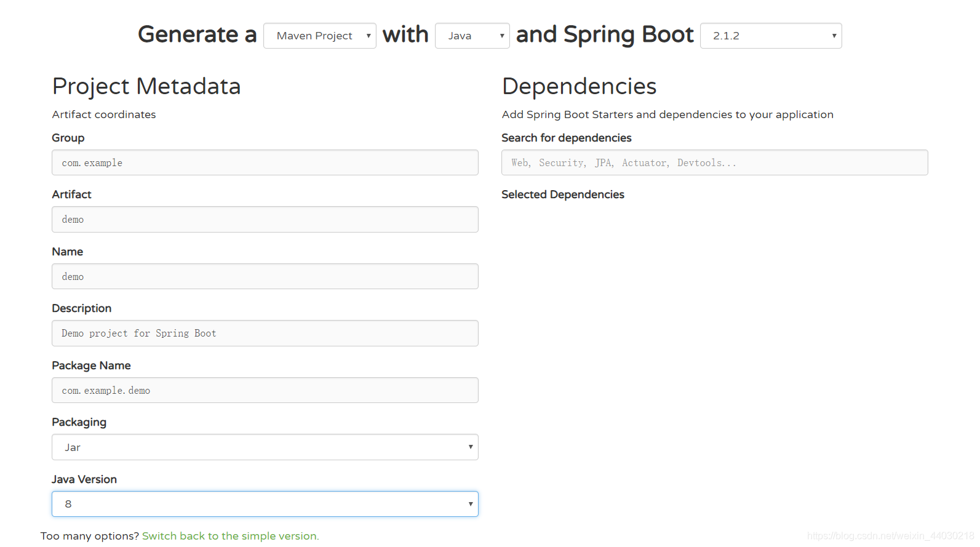This screenshot has width=980, height=547.
Task: Focus the Search for dependencies box
Action: click(x=714, y=162)
